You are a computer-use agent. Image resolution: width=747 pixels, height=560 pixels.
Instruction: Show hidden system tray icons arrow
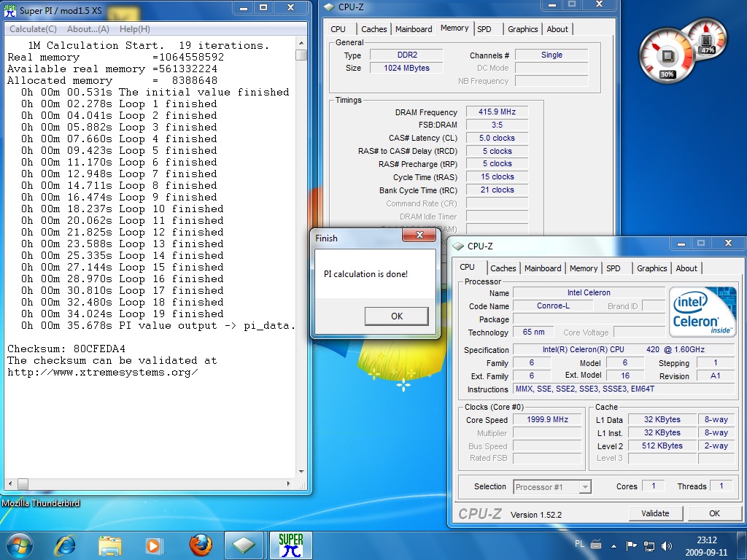click(615, 545)
